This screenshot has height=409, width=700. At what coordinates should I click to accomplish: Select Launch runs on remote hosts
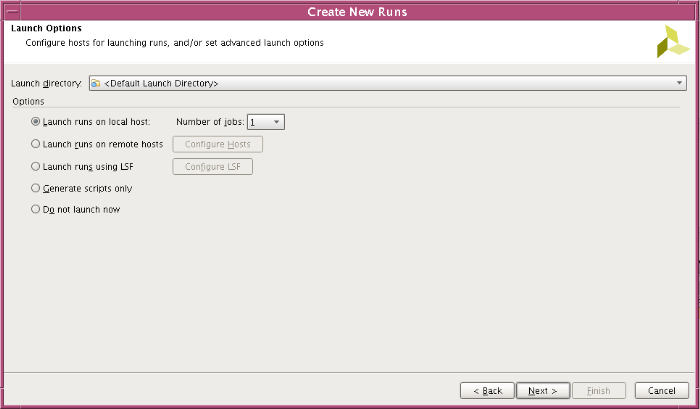37,144
